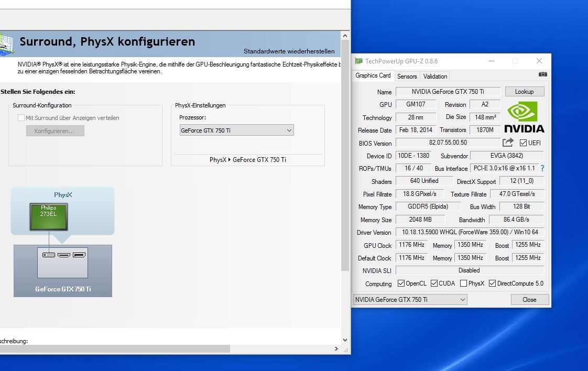588x371 pixels.
Task: Click the Revision A2 field
Action: pos(485,104)
